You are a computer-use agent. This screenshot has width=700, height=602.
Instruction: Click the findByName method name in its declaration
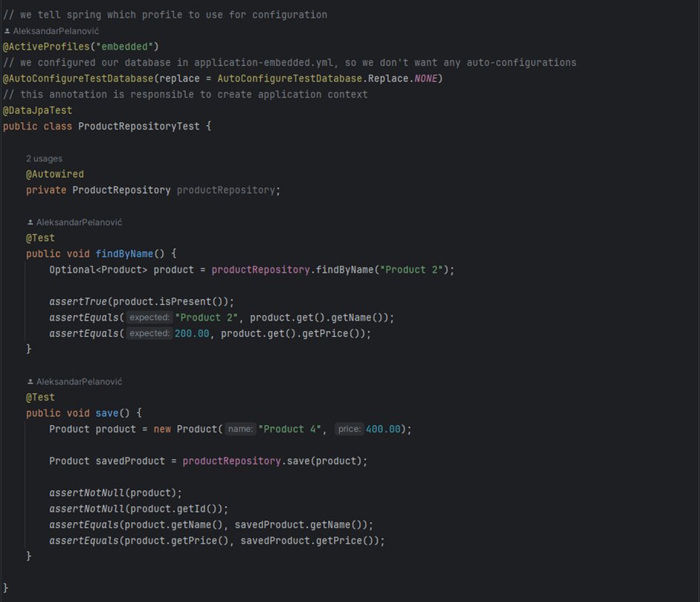pos(124,254)
